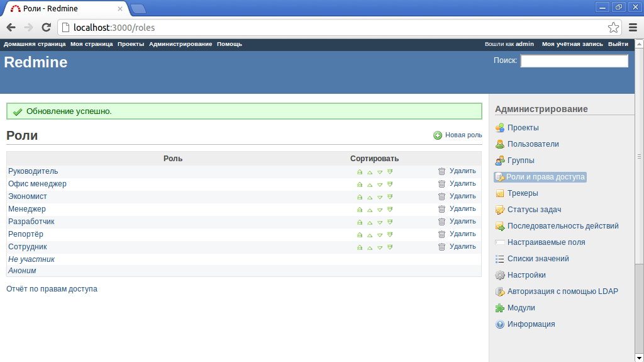Move Разработчик role to top
644x362 pixels.
click(x=360, y=222)
